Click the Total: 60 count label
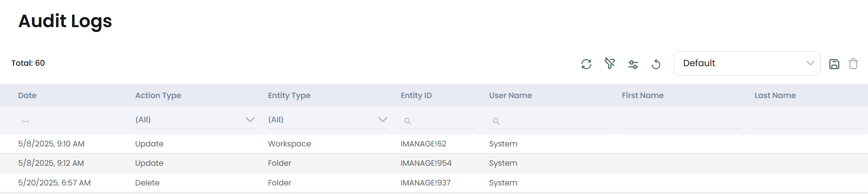The image size is (868, 194). point(28,63)
